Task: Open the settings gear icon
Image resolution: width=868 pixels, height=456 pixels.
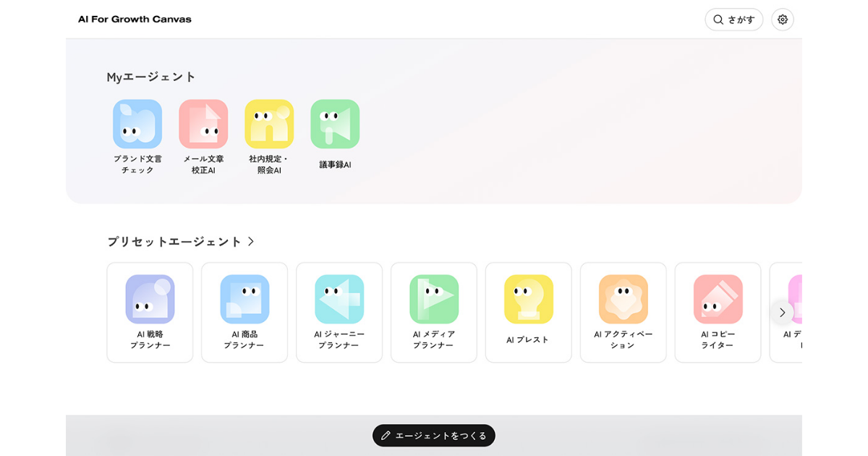Action: [782, 20]
